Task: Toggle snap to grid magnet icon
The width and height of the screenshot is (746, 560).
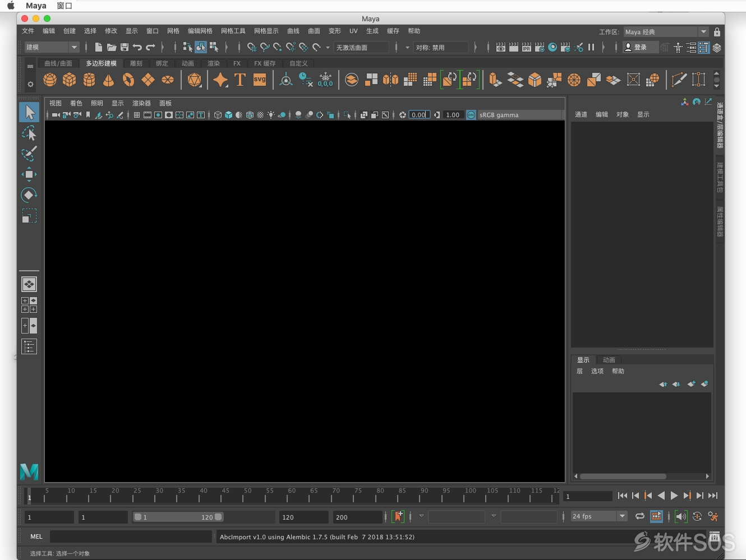Action: tap(252, 47)
